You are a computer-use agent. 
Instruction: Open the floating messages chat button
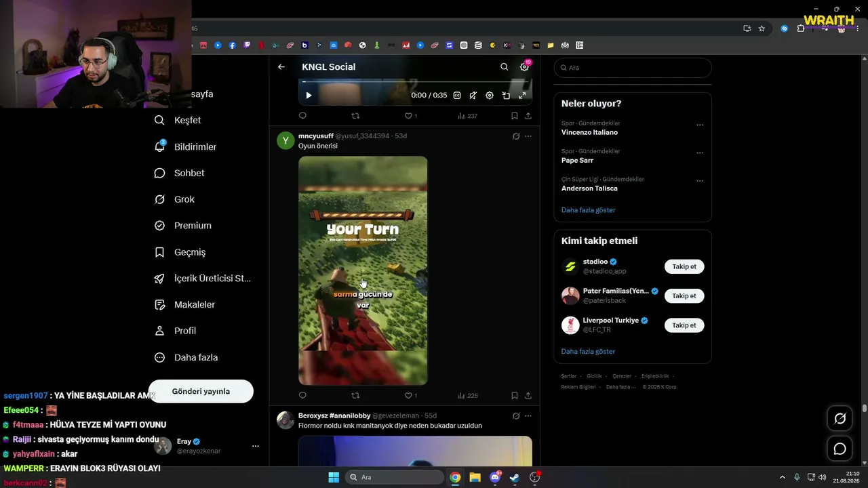click(x=840, y=449)
